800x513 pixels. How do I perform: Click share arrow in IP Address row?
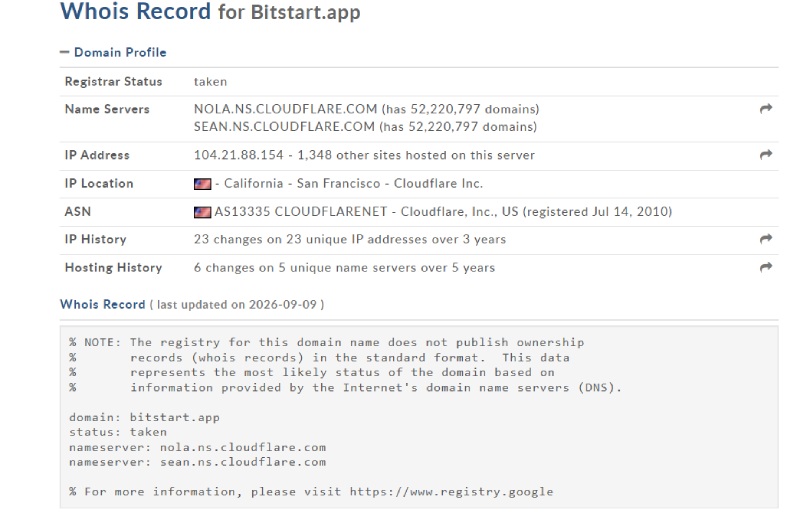tap(765, 155)
